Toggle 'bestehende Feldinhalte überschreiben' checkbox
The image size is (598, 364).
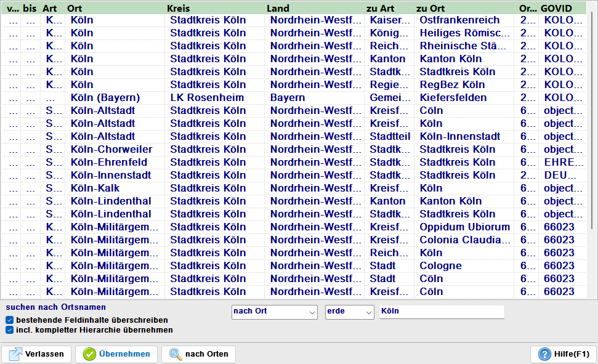coord(10,320)
